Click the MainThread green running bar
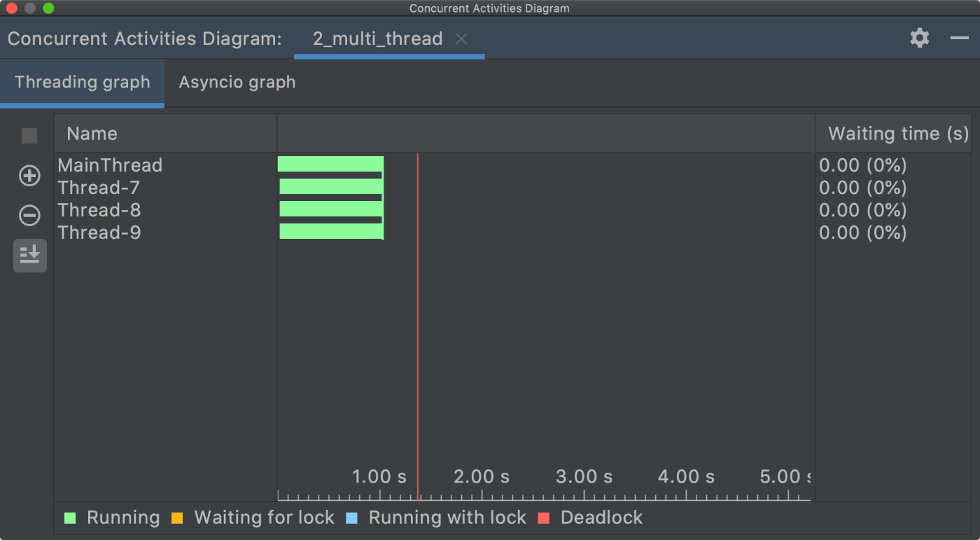 (330, 164)
